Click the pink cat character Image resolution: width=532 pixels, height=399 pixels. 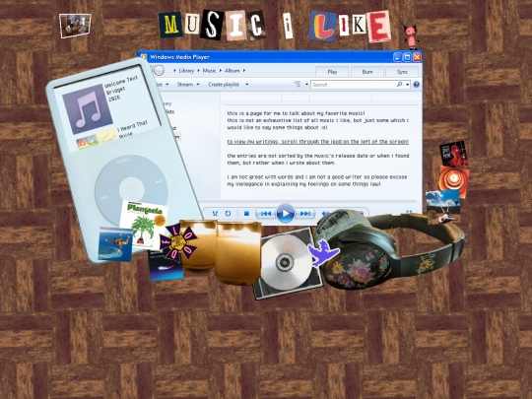point(411,37)
